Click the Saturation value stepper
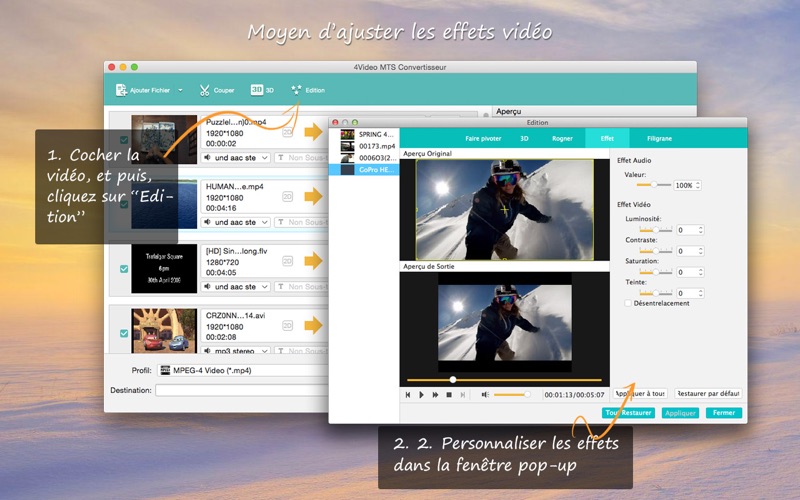 (701, 272)
